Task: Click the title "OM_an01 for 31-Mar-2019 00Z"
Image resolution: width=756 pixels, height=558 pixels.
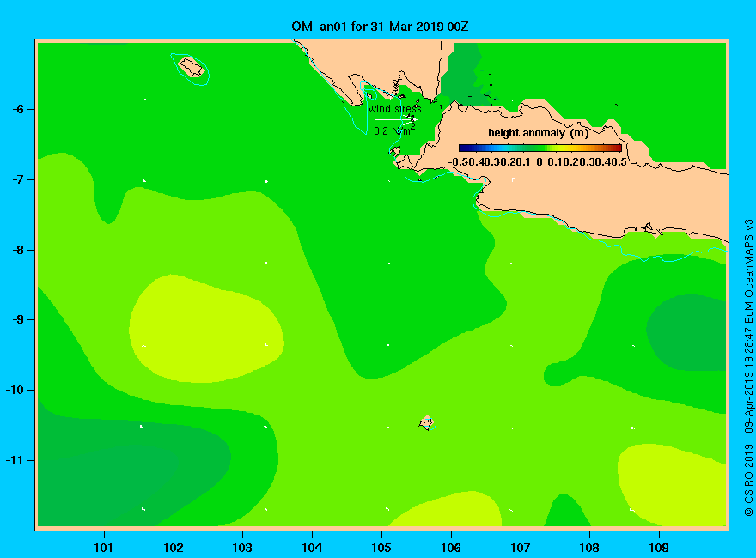Action: (380, 27)
